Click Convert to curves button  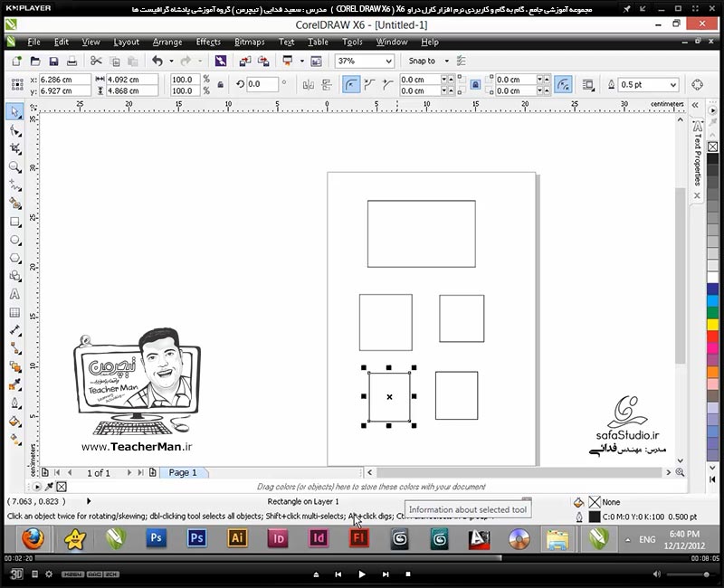pyautogui.click(x=697, y=85)
